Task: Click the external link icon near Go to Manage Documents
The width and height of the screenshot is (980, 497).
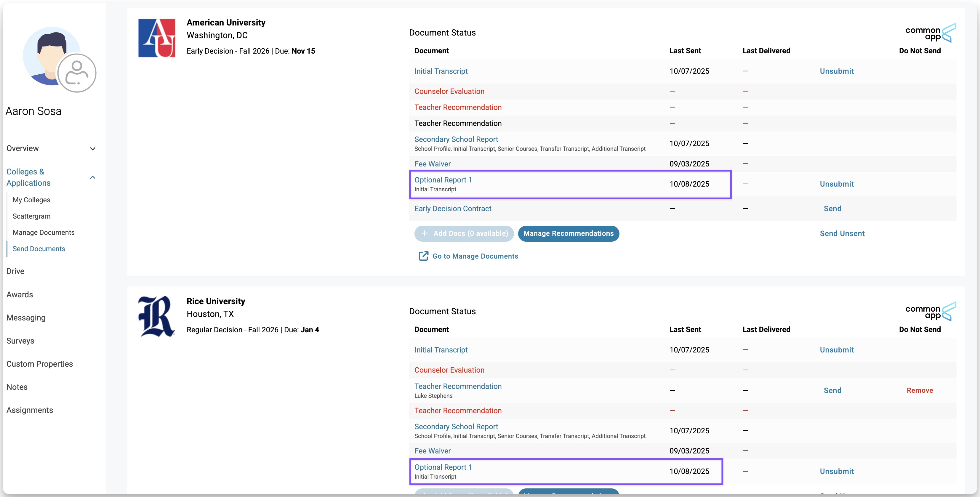Action: point(423,256)
